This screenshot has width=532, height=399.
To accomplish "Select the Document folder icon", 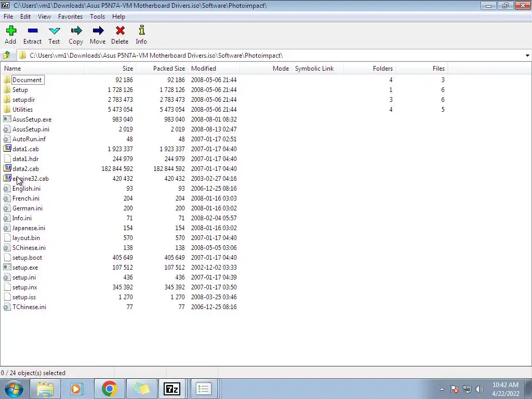I will click(x=7, y=79).
